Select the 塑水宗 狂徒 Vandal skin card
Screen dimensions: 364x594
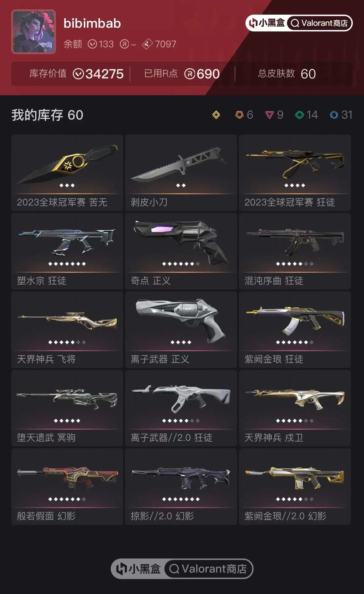click(67, 251)
